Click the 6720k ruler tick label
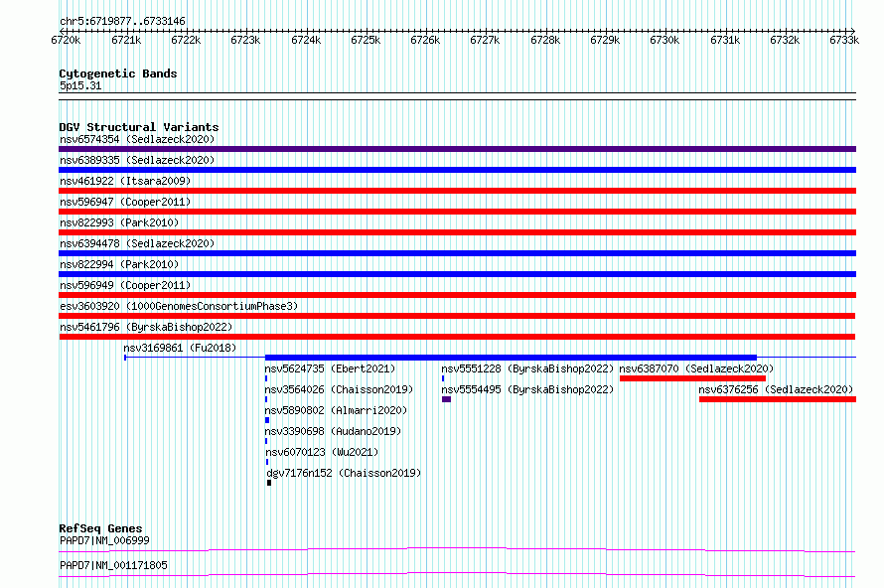Image resolution: width=884 pixels, height=588 pixels. point(66,40)
